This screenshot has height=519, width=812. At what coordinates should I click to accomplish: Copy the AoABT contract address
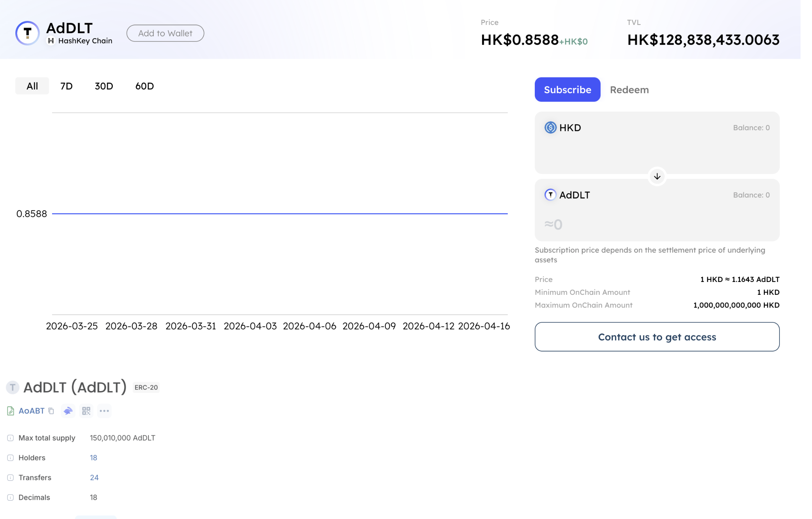[51, 411]
